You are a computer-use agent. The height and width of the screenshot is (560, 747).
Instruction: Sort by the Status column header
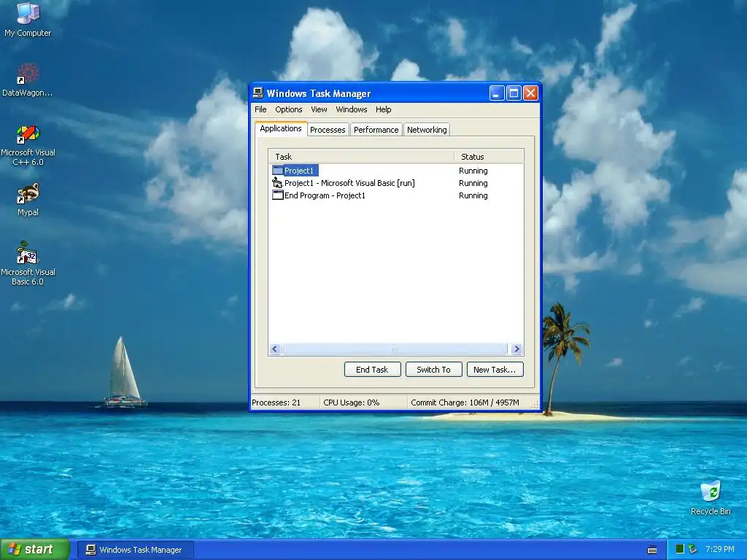pos(489,157)
